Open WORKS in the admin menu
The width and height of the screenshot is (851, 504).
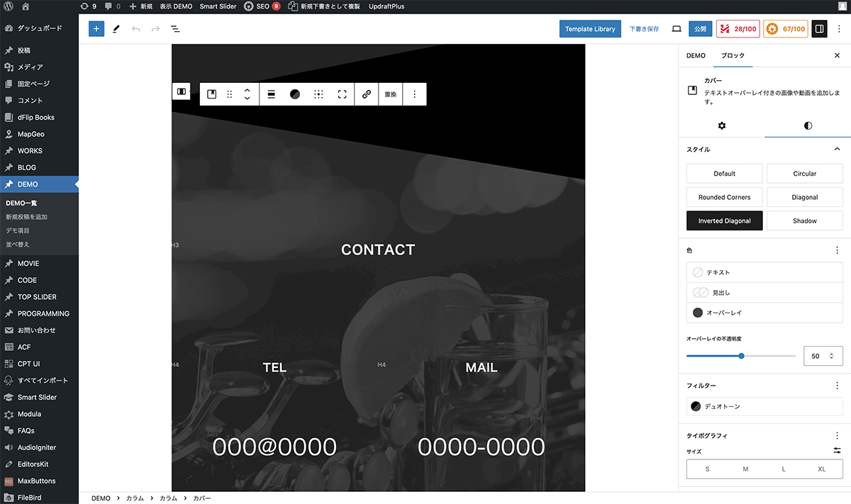pyautogui.click(x=30, y=151)
